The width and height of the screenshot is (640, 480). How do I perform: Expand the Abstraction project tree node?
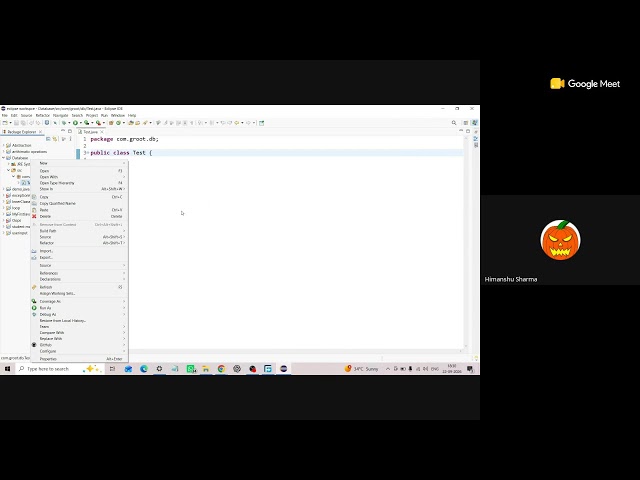pos(4,145)
